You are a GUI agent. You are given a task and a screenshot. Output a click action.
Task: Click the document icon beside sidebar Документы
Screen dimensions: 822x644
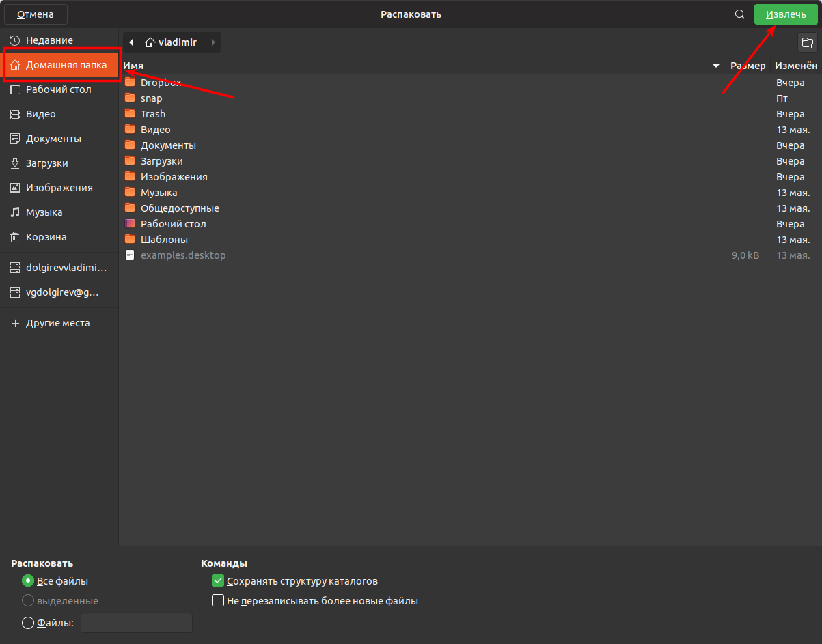tap(15, 139)
